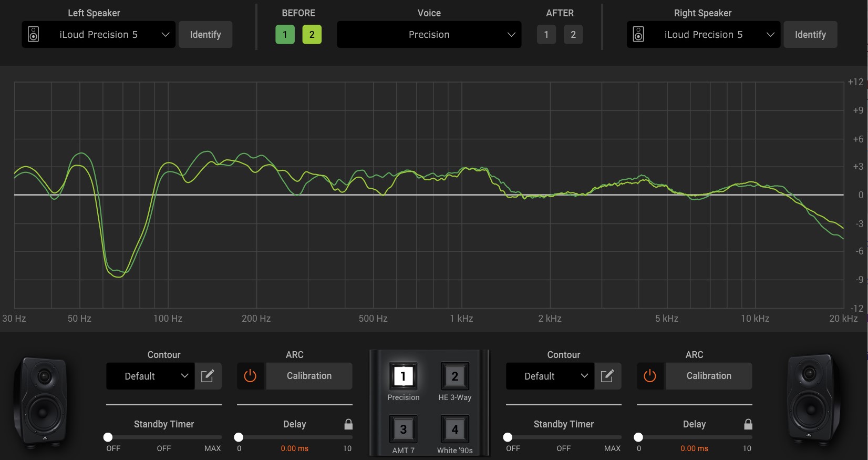Open the Voice dropdown showing Precision

coord(429,35)
